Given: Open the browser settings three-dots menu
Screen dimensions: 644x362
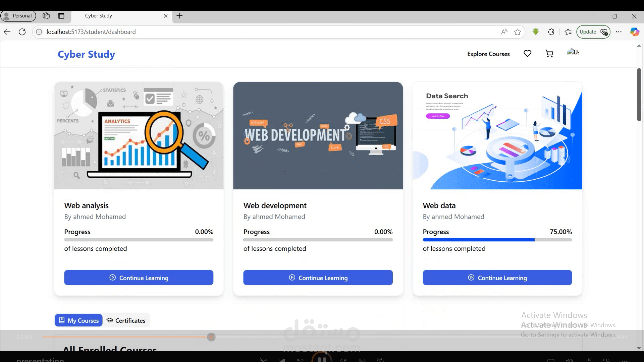Looking at the screenshot, I should [619, 32].
